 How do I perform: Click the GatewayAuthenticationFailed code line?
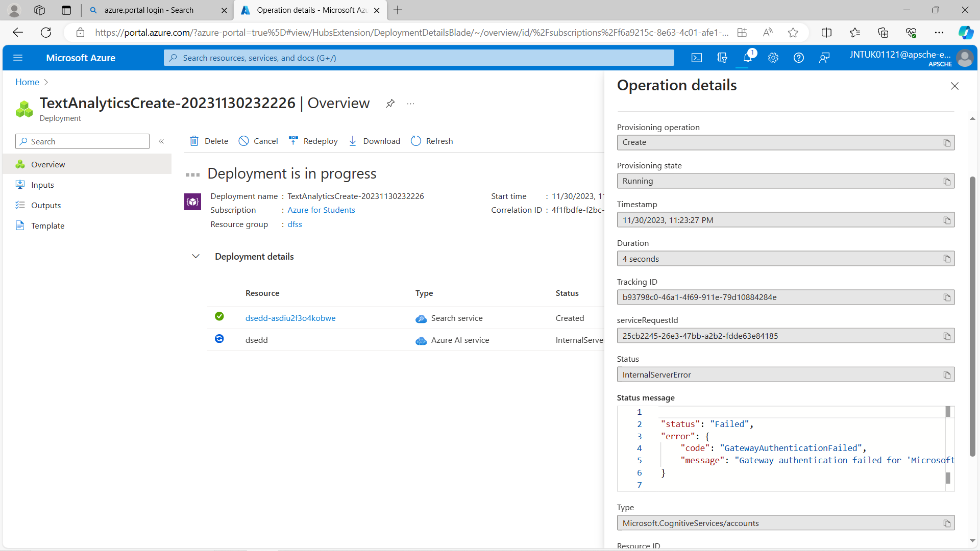coord(773,448)
